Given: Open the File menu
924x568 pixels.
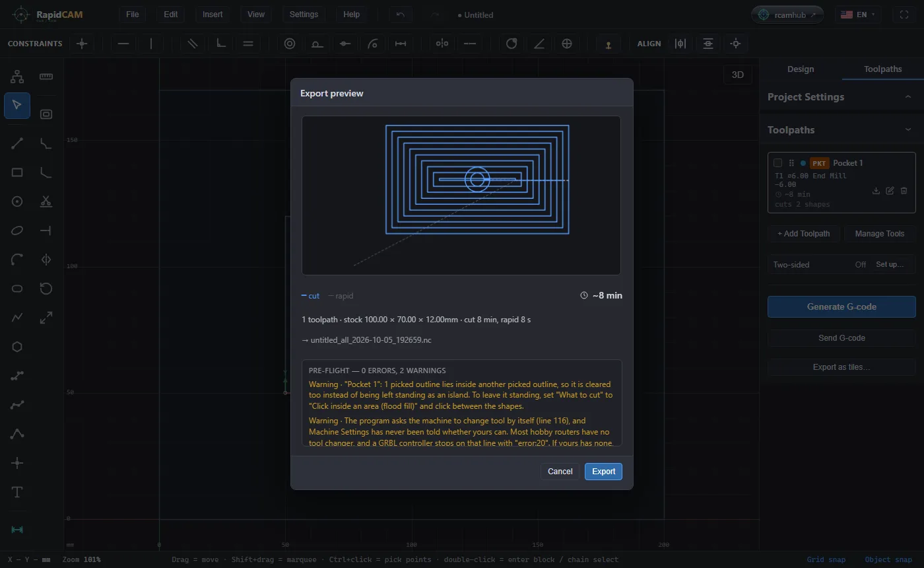Looking at the screenshot, I should tap(133, 15).
